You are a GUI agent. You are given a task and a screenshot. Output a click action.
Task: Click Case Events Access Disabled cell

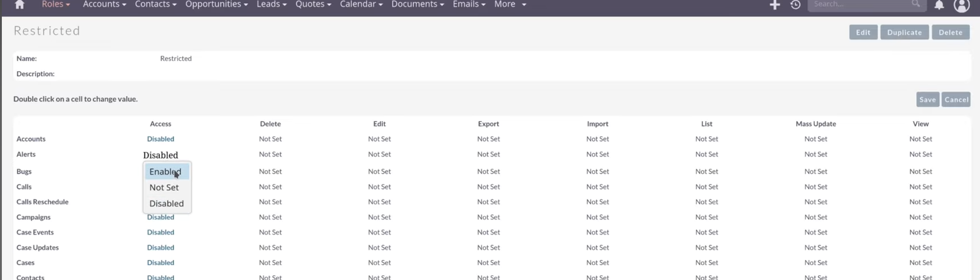click(160, 232)
